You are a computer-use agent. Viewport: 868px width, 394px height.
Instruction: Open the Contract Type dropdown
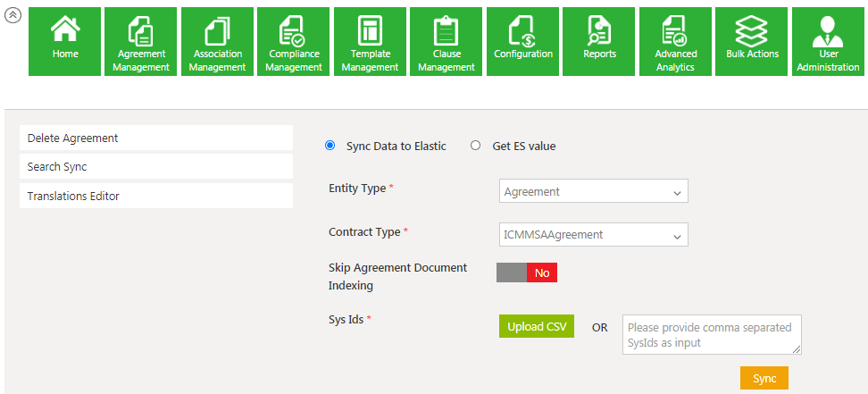tap(593, 235)
